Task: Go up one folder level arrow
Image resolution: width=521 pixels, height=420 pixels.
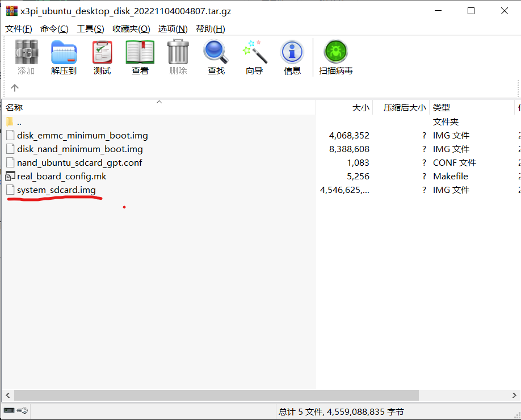Action: pyautogui.click(x=15, y=88)
